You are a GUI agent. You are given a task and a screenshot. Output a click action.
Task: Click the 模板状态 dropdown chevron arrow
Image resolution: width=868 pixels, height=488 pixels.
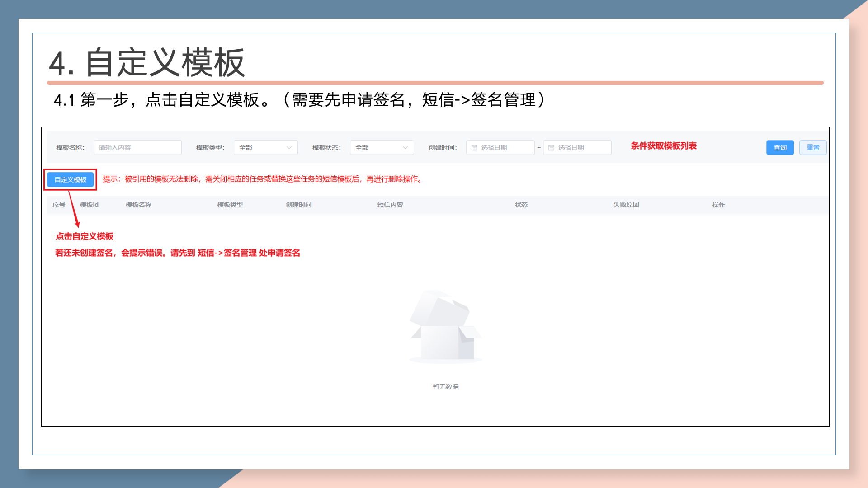coord(405,148)
